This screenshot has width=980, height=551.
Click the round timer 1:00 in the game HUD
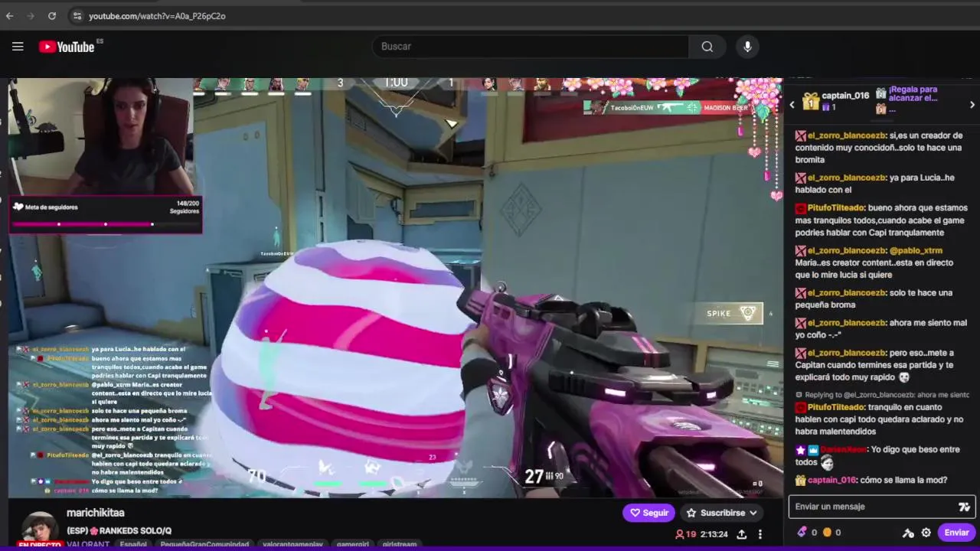click(396, 83)
